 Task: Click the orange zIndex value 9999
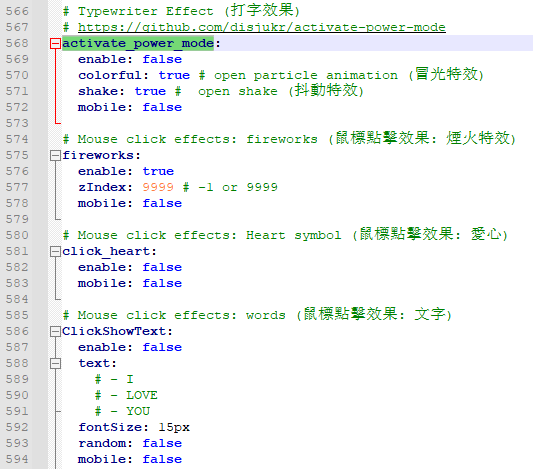(158, 187)
